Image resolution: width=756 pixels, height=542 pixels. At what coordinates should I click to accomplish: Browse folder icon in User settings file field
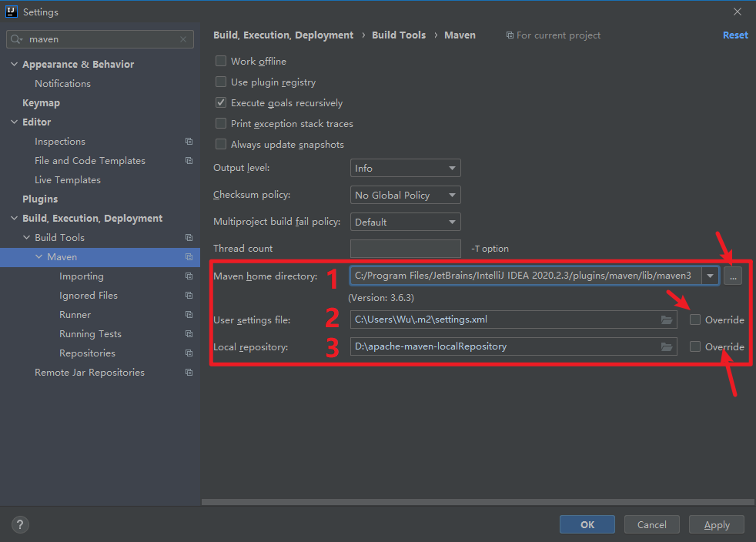[x=667, y=320]
